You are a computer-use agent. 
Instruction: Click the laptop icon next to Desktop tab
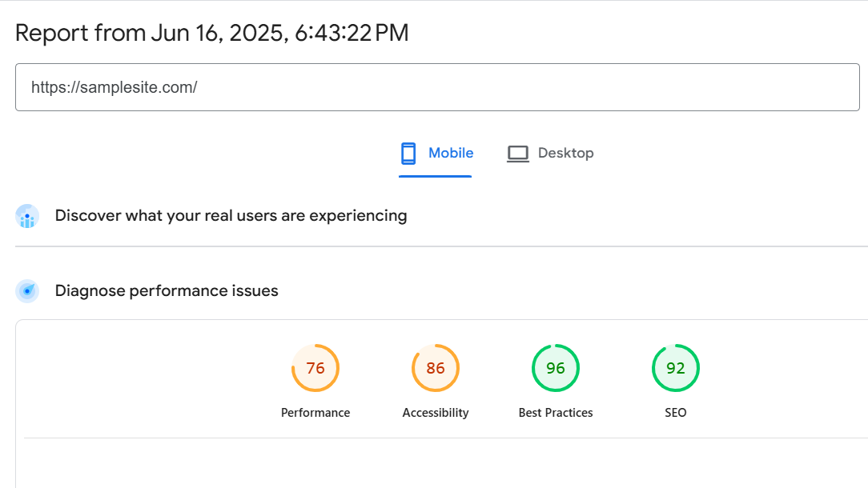pyautogui.click(x=517, y=153)
